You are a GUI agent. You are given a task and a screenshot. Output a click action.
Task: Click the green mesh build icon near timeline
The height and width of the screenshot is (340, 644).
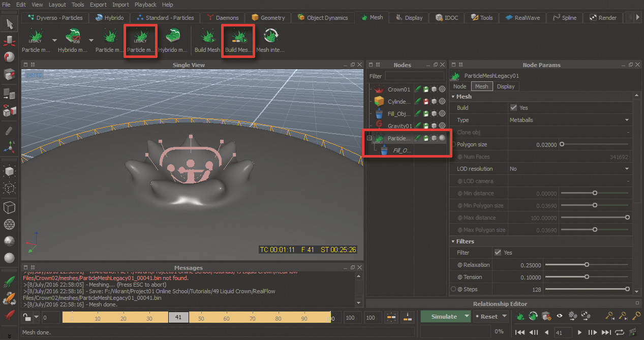point(520,316)
